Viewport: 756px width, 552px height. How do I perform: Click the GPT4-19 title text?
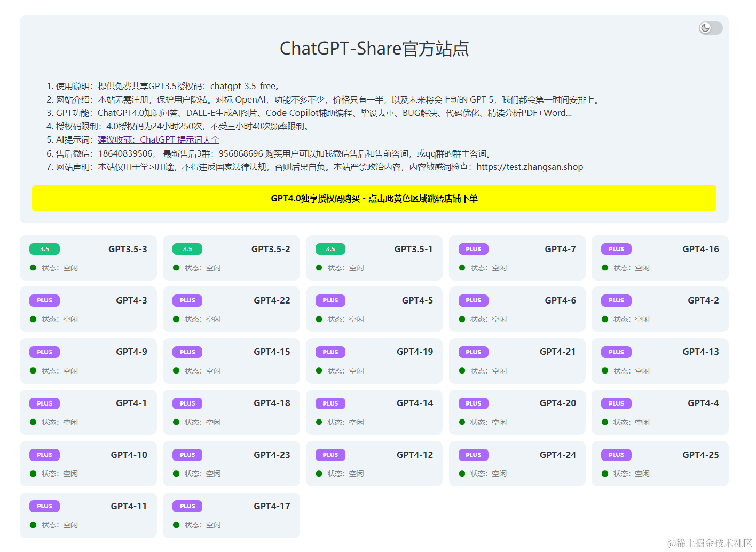click(415, 352)
